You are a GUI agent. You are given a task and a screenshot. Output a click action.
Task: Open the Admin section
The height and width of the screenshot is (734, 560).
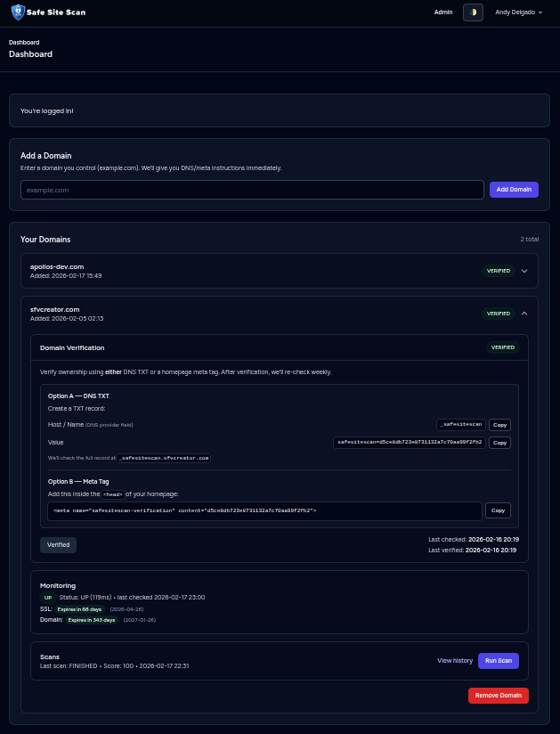[442, 12]
